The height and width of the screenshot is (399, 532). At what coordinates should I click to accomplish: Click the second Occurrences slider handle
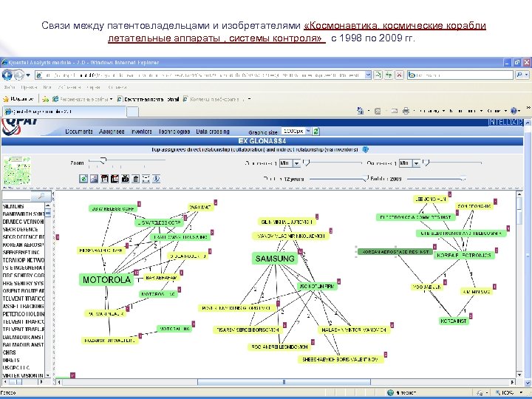426,163
